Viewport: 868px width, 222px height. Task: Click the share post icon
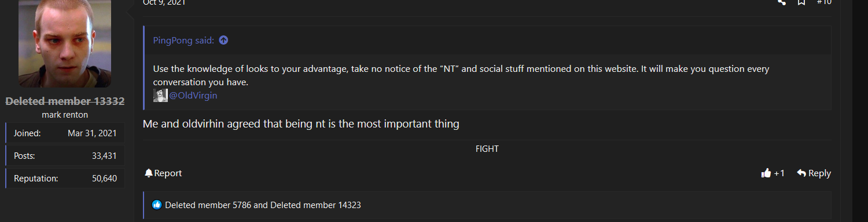coord(782,2)
